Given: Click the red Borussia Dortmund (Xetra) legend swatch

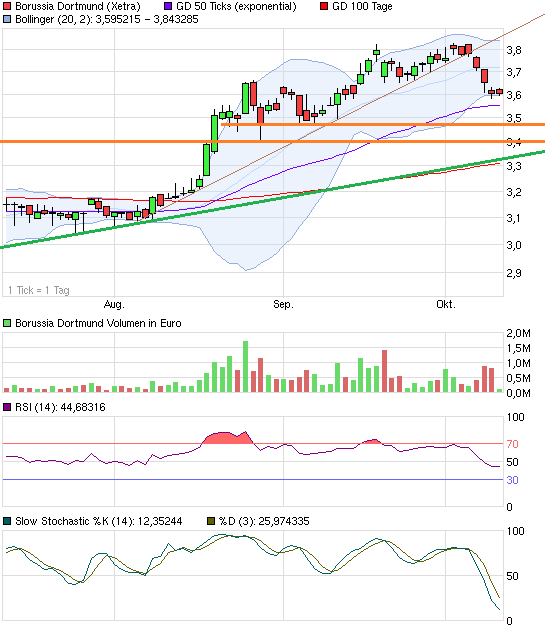Looking at the screenshot, I should (x=7, y=6).
